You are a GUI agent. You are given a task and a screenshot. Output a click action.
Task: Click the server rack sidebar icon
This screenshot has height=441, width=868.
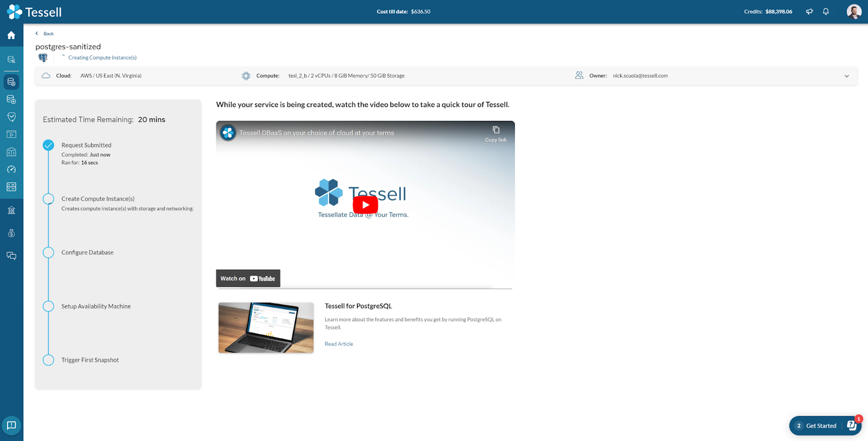click(x=11, y=187)
